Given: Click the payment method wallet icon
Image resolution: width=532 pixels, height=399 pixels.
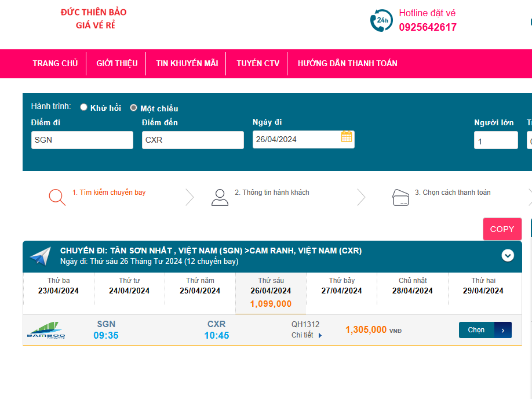Looking at the screenshot, I should pyautogui.click(x=401, y=197).
